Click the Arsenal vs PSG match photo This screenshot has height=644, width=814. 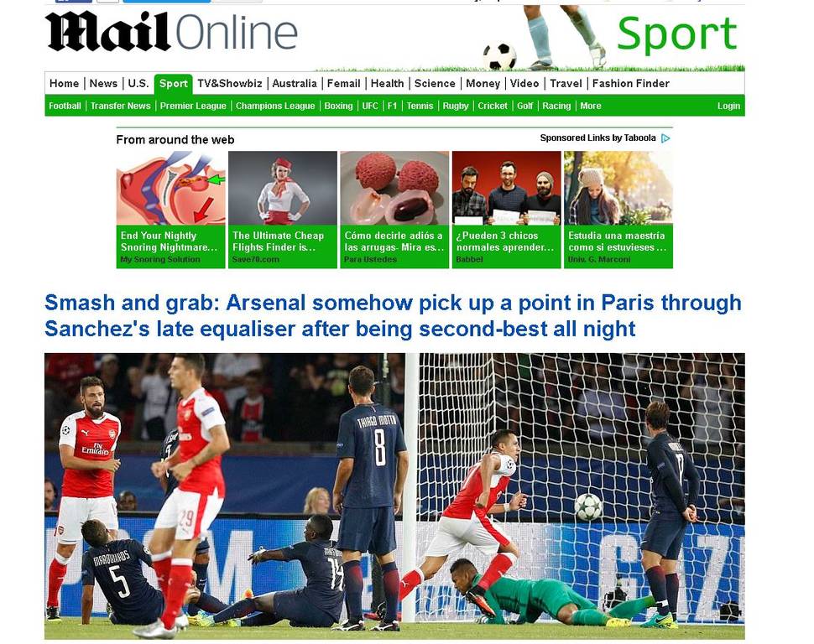[x=394, y=496]
